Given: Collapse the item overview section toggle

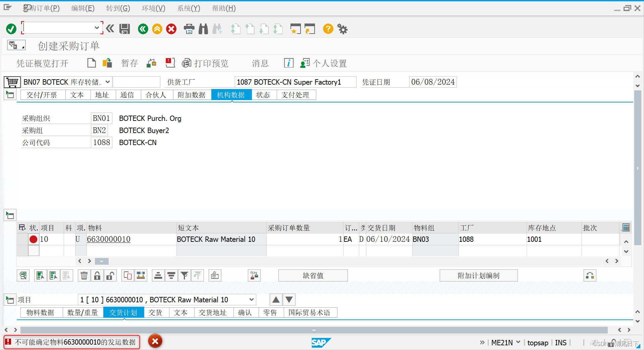Looking at the screenshot, I should 10,215.
